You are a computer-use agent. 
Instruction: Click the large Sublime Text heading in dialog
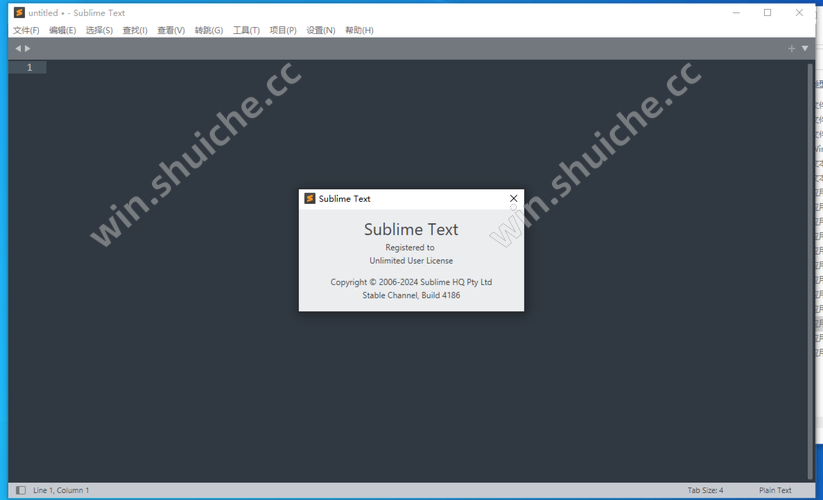pos(411,229)
